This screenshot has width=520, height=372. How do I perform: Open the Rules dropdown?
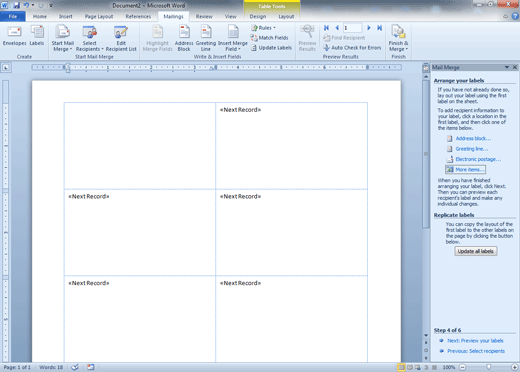263,28
